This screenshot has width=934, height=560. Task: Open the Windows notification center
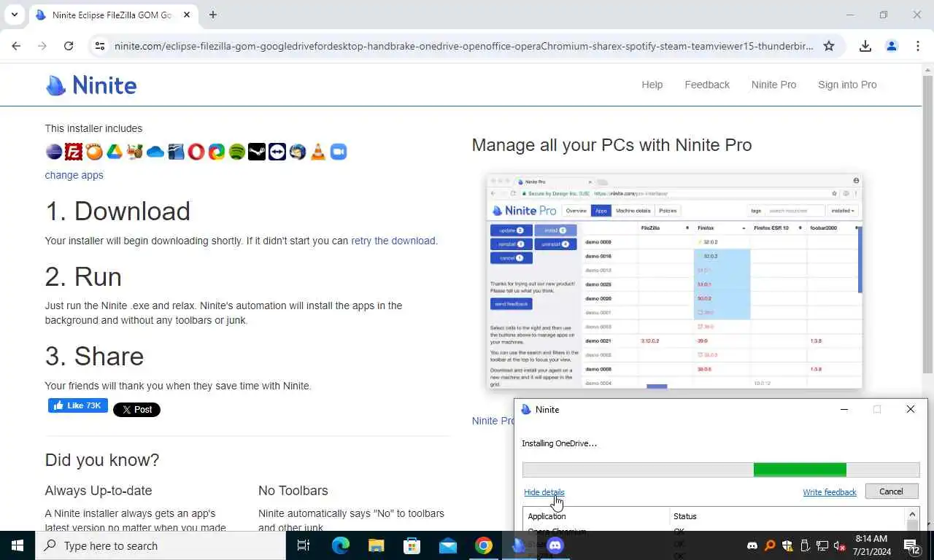point(912,545)
